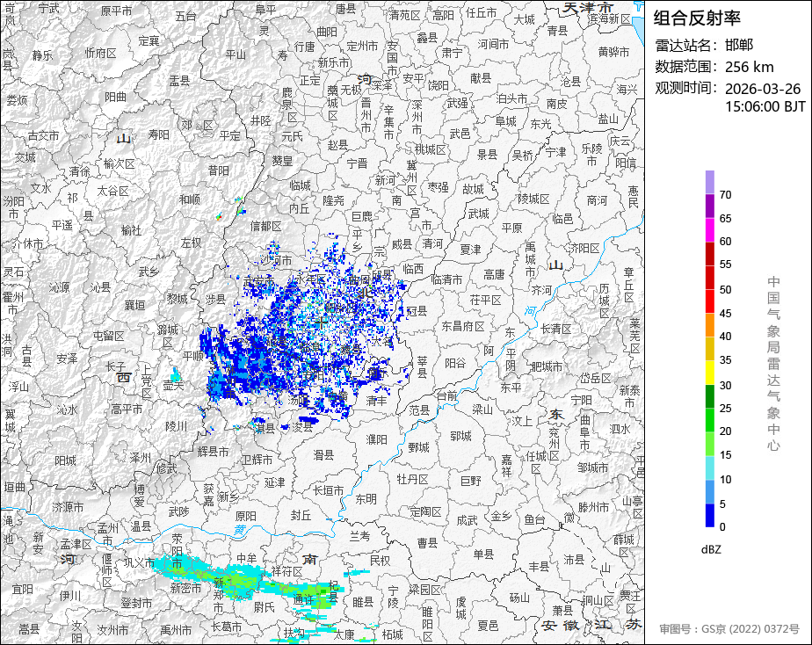Click the dark red 55–60 dBZ band
The width and height of the screenshot is (812, 645).
click(x=709, y=254)
